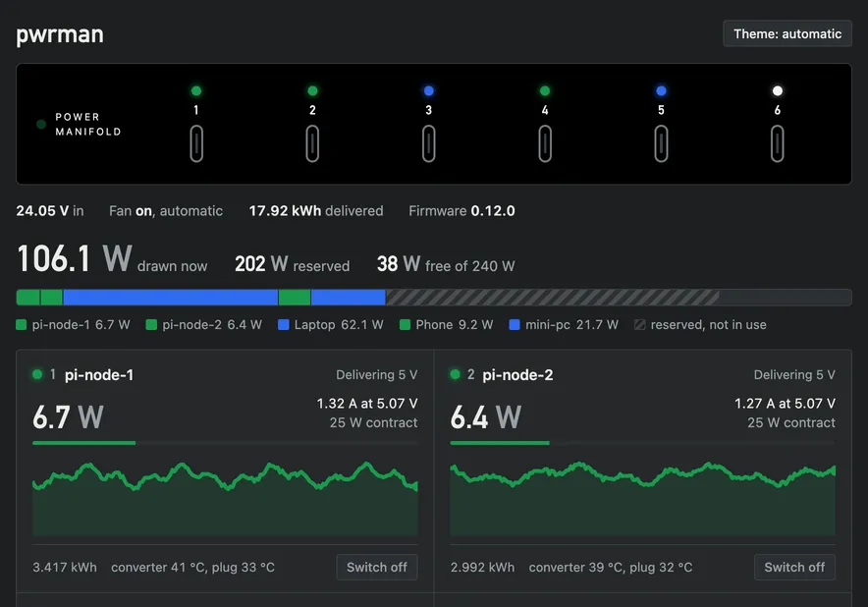This screenshot has height=607, width=868.
Task: Click 1.32 A at 5.07 V
Action: [367, 403]
